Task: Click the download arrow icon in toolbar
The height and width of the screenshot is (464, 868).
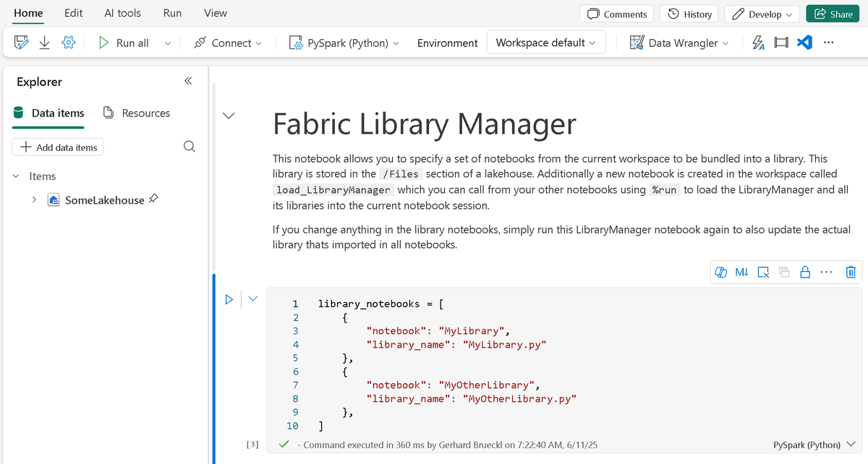Action: [45, 43]
